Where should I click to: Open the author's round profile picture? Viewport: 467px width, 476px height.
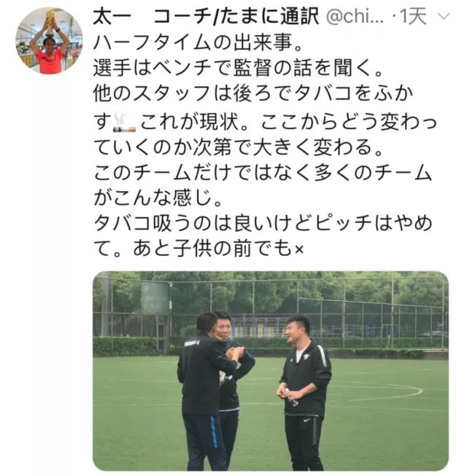[x=49, y=41]
